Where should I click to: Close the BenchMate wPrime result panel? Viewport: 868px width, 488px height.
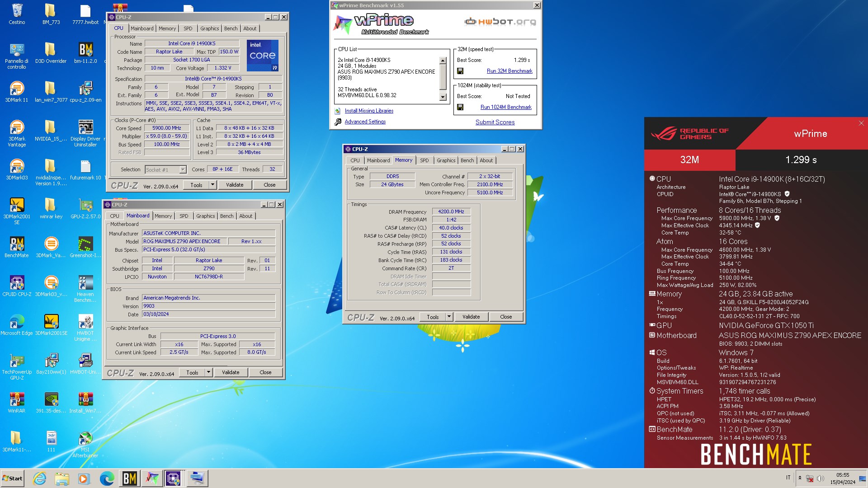click(x=861, y=123)
